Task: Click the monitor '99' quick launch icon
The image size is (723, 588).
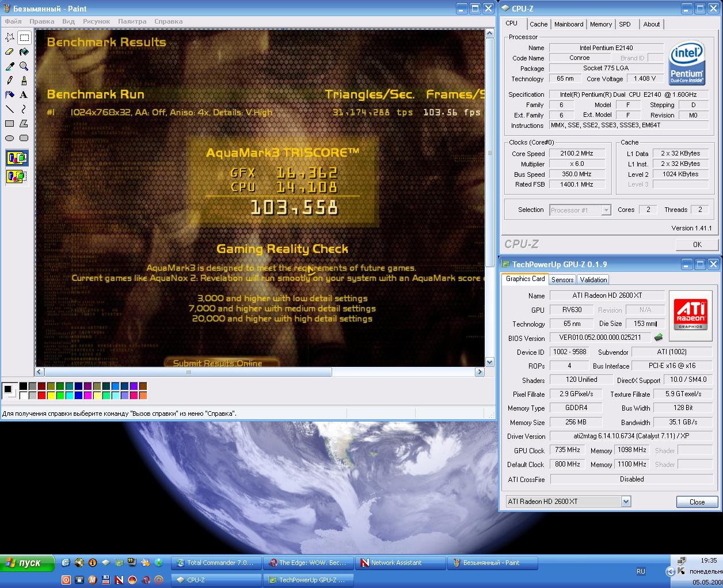Action: click(131, 563)
